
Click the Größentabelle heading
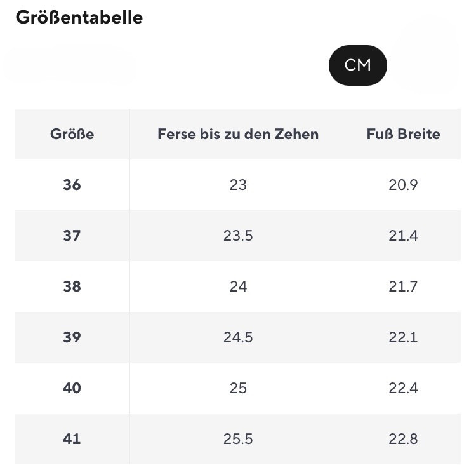pyautogui.click(x=79, y=17)
